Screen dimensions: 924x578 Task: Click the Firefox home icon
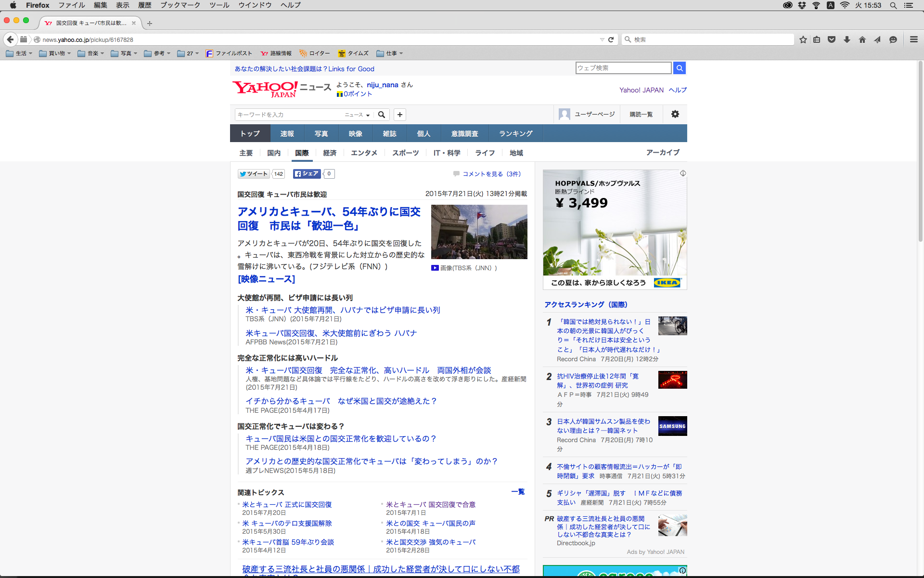tap(862, 39)
